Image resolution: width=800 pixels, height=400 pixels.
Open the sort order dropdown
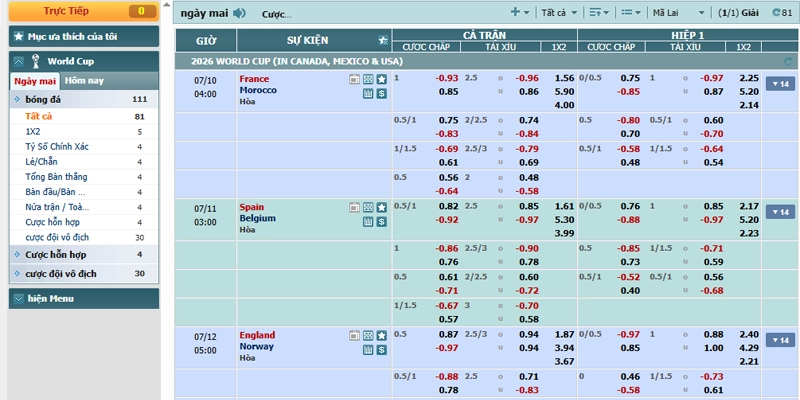click(599, 13)
